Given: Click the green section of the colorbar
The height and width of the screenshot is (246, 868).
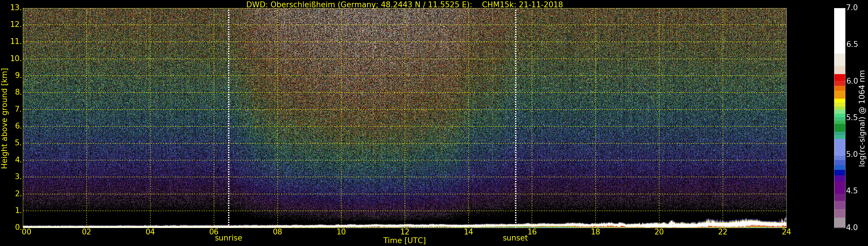Looking at the screenshot, I should click(x=839, y=128).
